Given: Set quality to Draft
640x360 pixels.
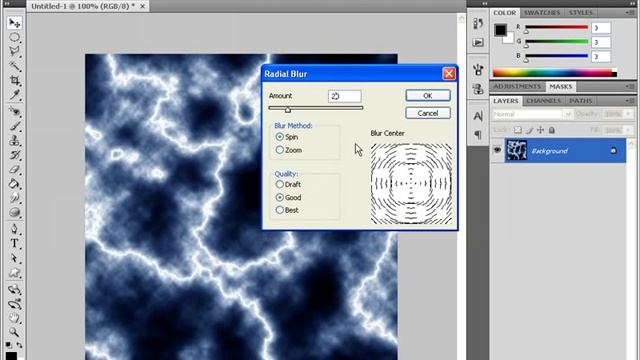Looking at the screenshot, I should (280, 184).
